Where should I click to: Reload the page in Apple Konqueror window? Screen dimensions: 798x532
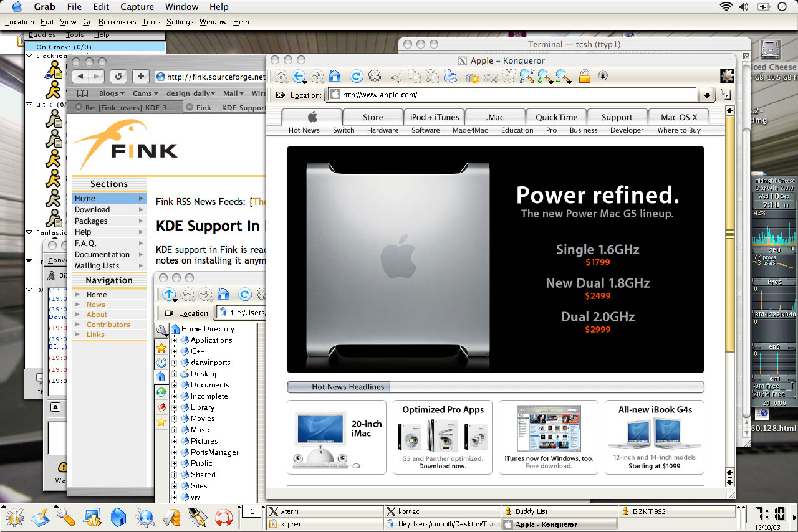click(x=356, y=77)
